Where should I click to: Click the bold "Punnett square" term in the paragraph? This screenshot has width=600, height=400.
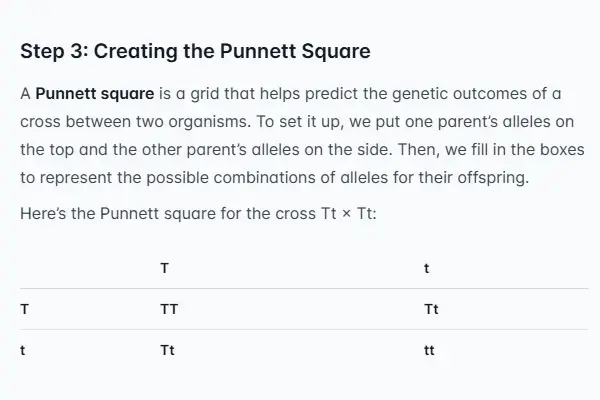click(94, 96)
